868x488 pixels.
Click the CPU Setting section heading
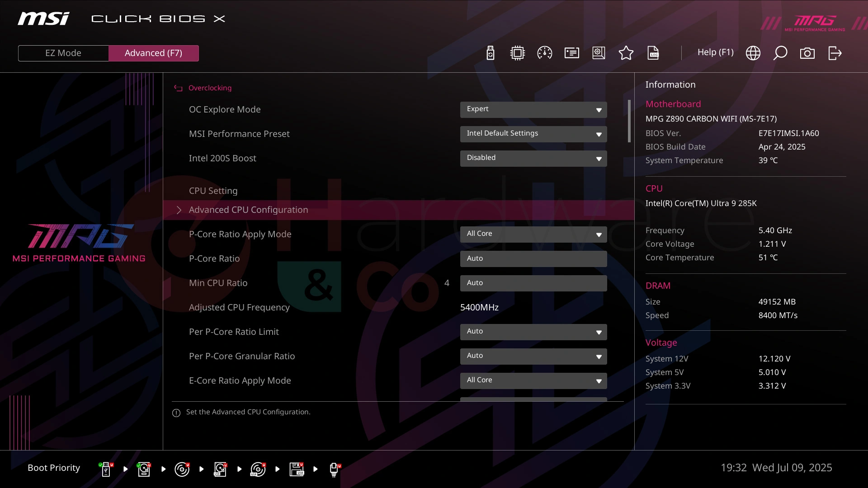pyautogui.click(x=213, y=191)
